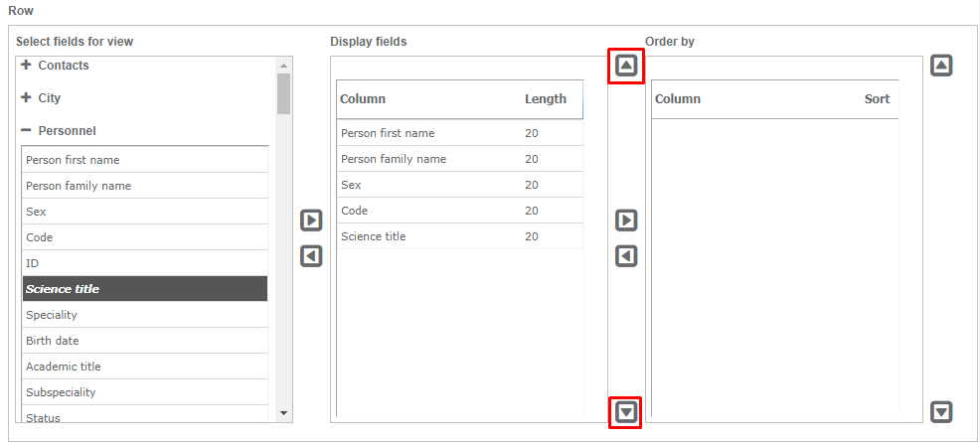Select Birth date in the fields list
The width and height of the screenshot is (980, 443).
pos(145,341)
